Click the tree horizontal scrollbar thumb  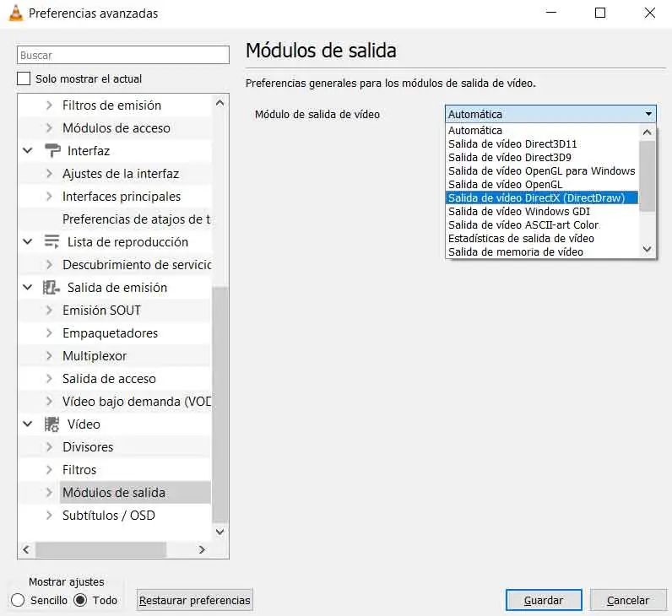click(x=100, y=549)
